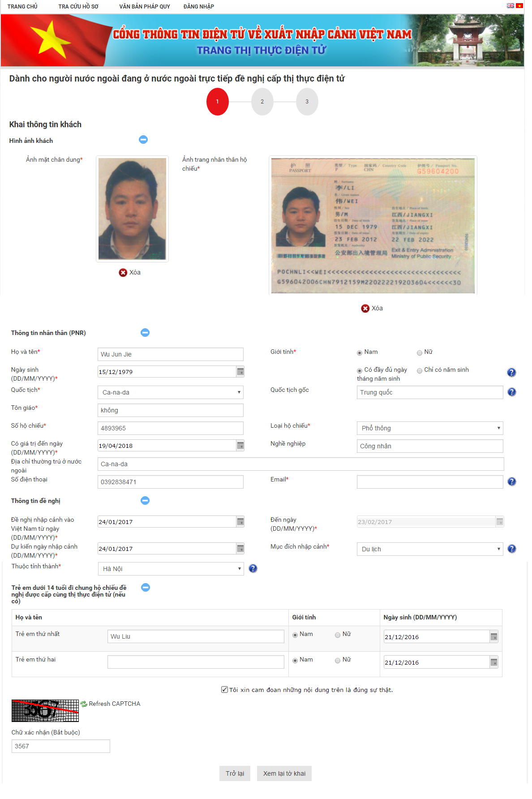Refresh the CAPTCHA image
Image resolution: width=532 pixels, height=799 pixels.
click(x=110, y=704)
